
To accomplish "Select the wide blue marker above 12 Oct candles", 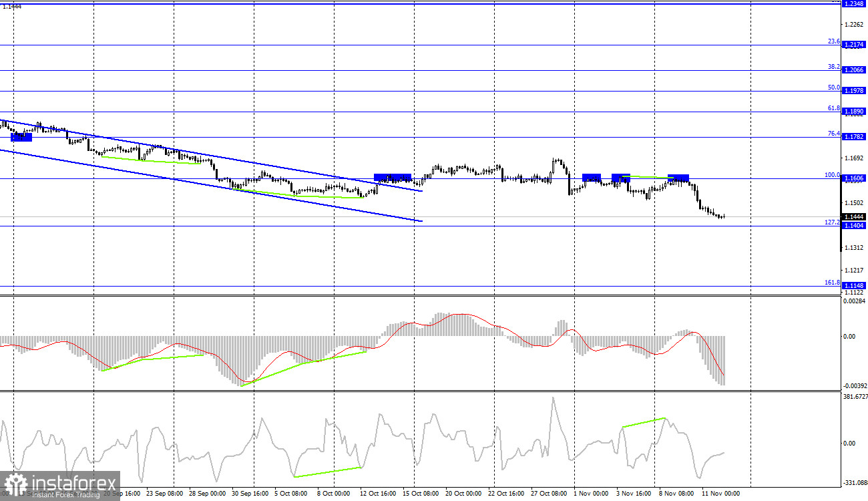I will [x=393, y=178].
